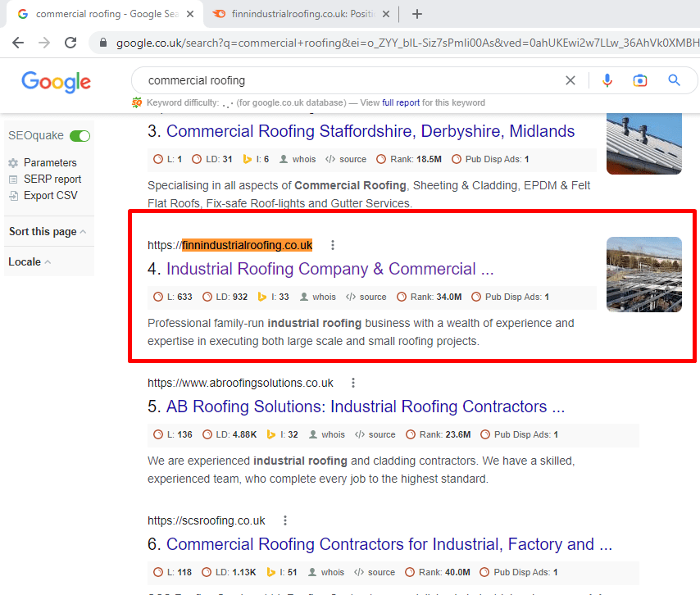This screenshot has height=595, width=700.
Task: Click LD: 31 parameter in result 3
Action: pos(212,159)
